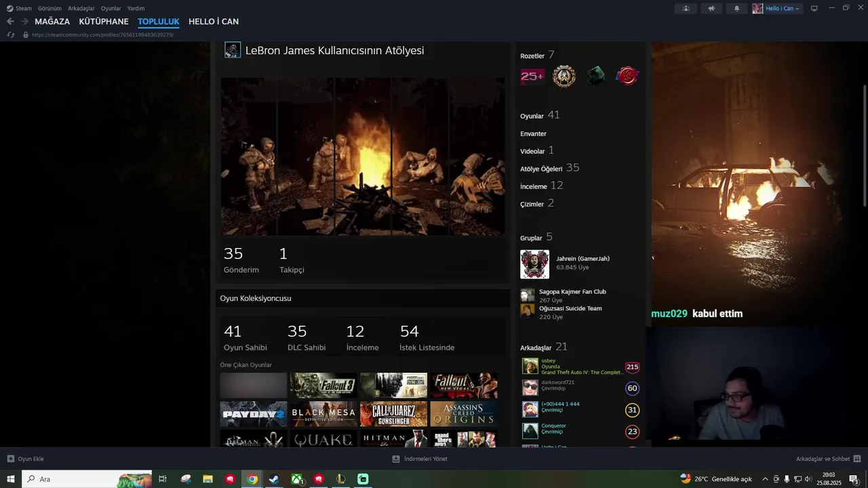The image size is (868, 488).
Task: Open the Windows Start menu
Action: (11, 479)
